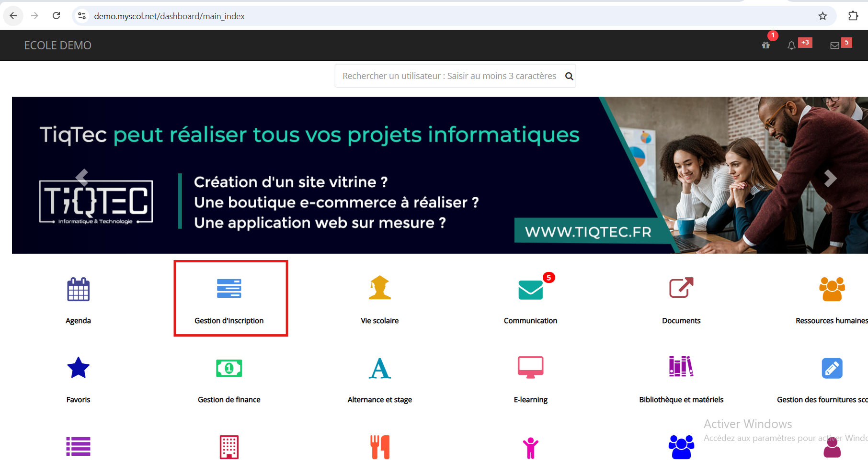Open the Agenda calendar icon
This screenshot has height=462, width=868.
[x=78, y=289]
